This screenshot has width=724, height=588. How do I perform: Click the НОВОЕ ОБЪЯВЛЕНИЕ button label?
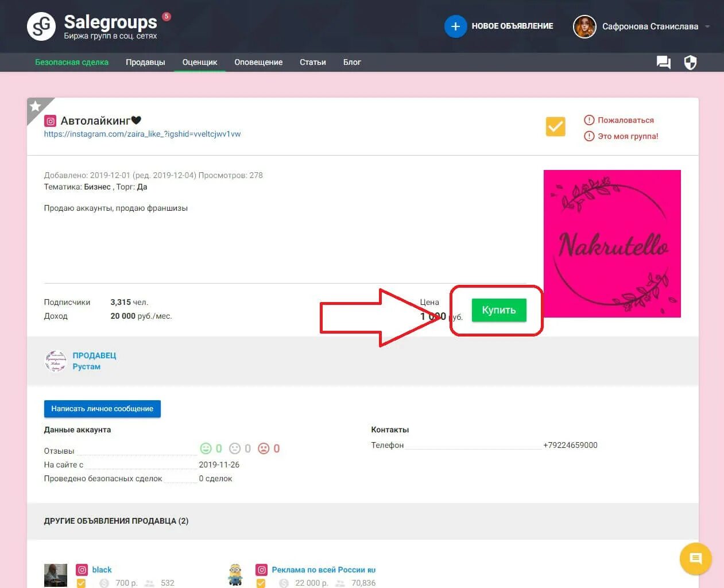[513, 26]
